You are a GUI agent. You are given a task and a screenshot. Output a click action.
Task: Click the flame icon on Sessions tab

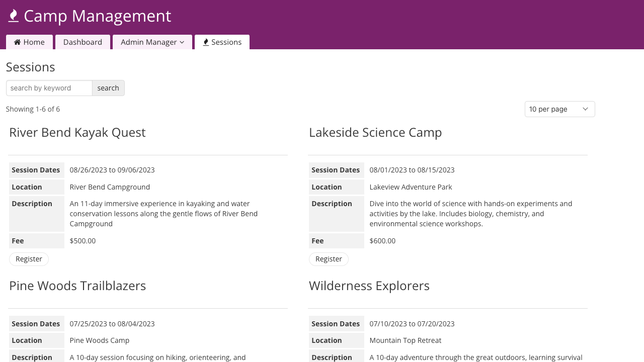click(206, 42)
